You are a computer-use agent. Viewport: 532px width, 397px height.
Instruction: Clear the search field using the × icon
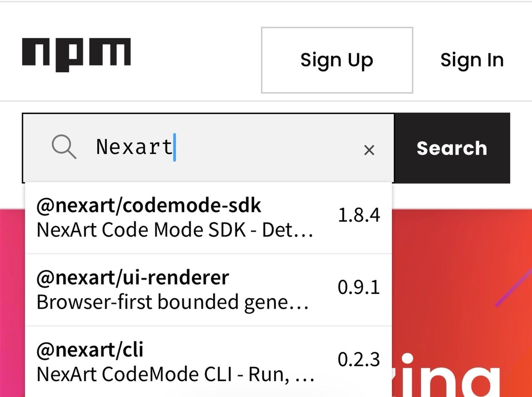369,150
